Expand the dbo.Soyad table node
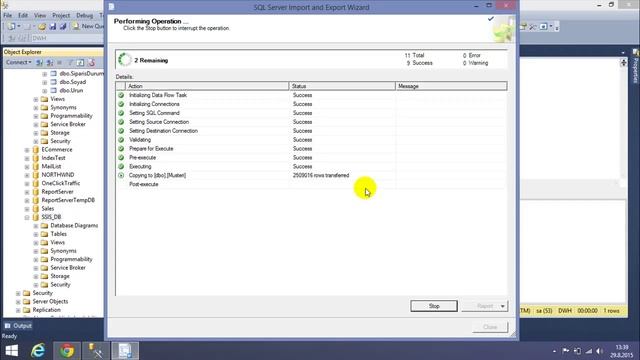 [44, 82]
